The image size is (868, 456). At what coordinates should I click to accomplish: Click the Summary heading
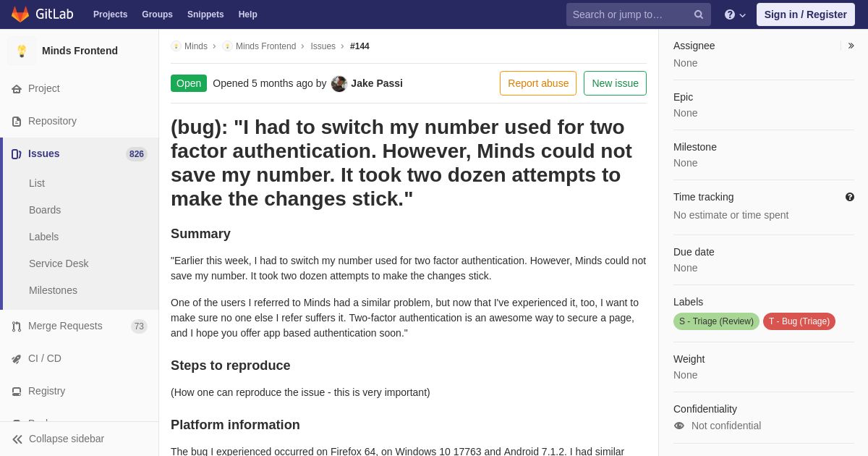pos(200,234)
